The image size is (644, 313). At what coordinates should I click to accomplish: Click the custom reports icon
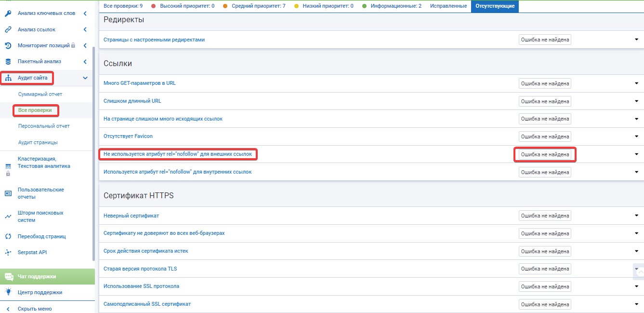8,193
